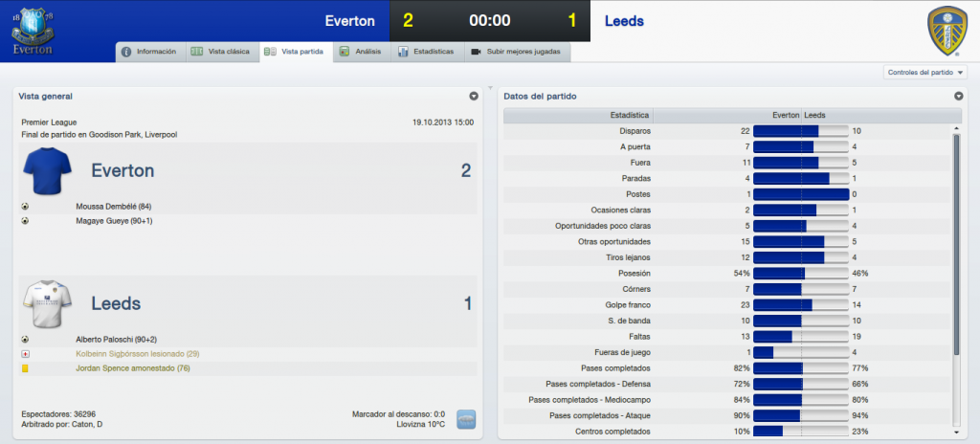
Task: Click the yellow card icon beside Jordan Spence
Action: [x=25, y=369]
